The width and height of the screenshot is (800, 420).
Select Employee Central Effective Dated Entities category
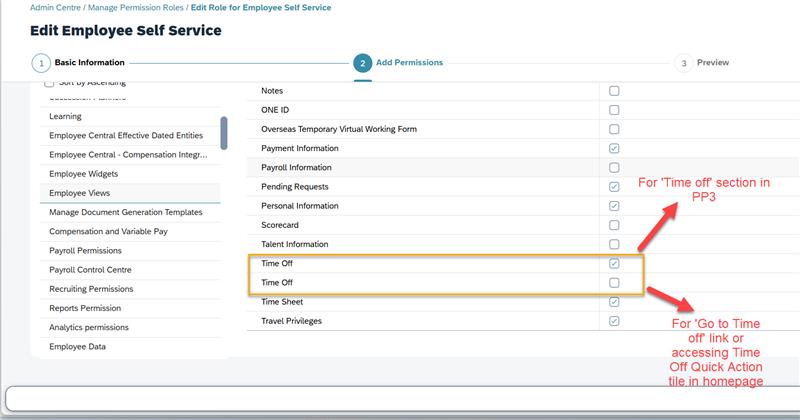[x=130, y=135]
